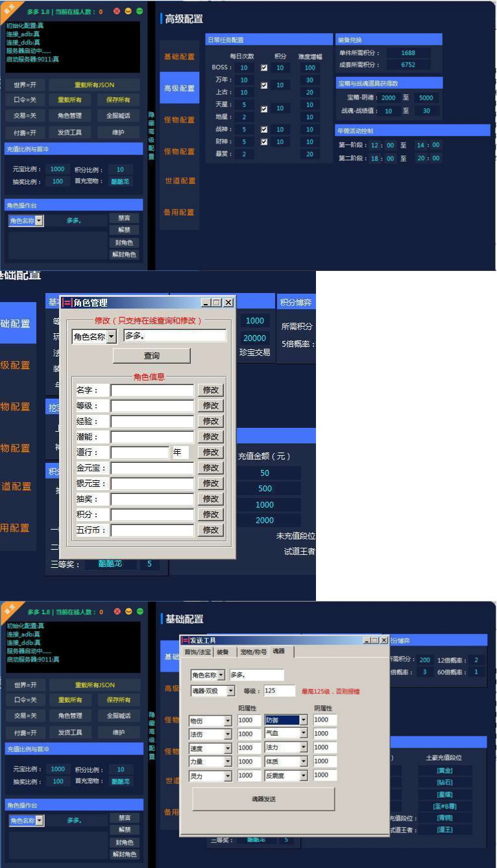This screenshot has width=497, height=868.
Task: Expand the 物伤 attribute dropdown
Action: point(228,720)
